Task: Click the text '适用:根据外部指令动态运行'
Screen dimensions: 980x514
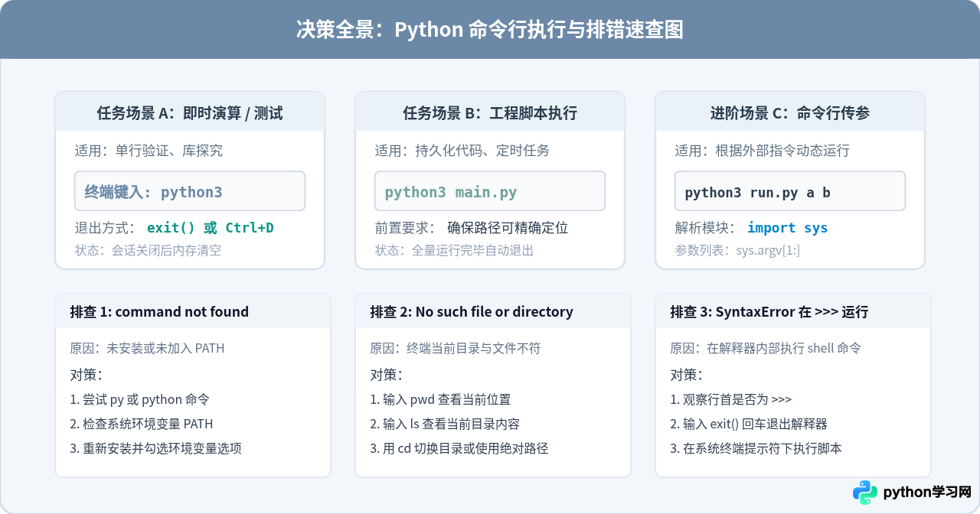Action: (762, 151)
